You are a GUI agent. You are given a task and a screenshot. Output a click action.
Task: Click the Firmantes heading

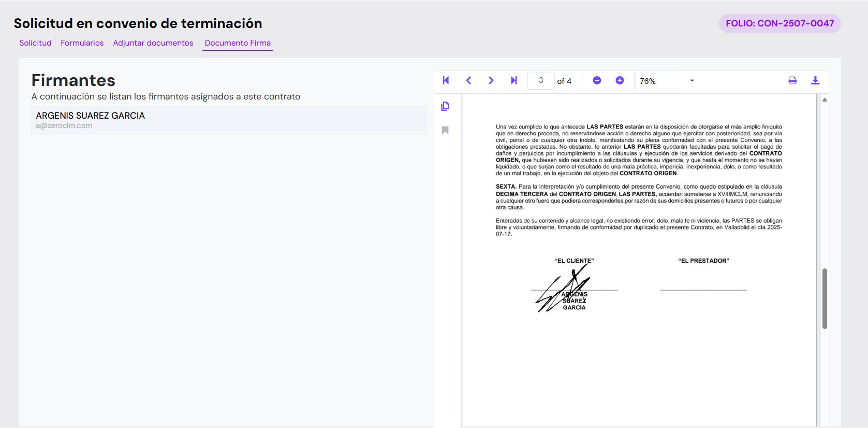click(x=73, y=80)
